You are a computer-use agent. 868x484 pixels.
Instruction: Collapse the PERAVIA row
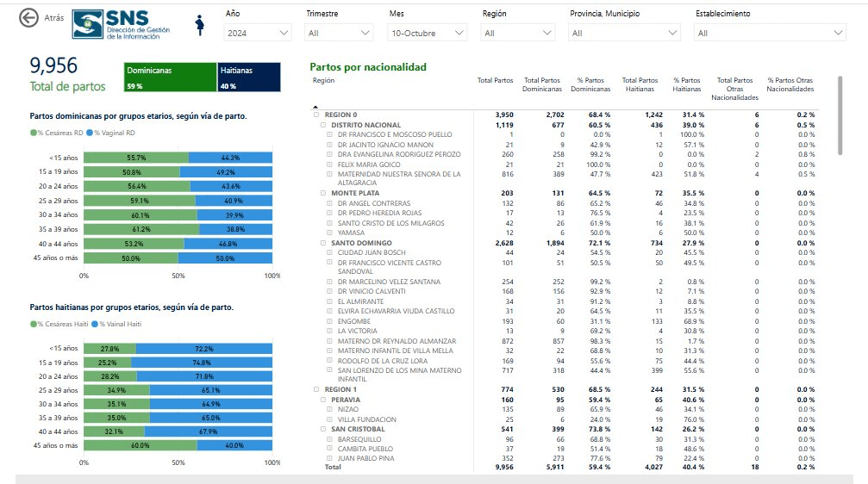[x=323, y=400]
